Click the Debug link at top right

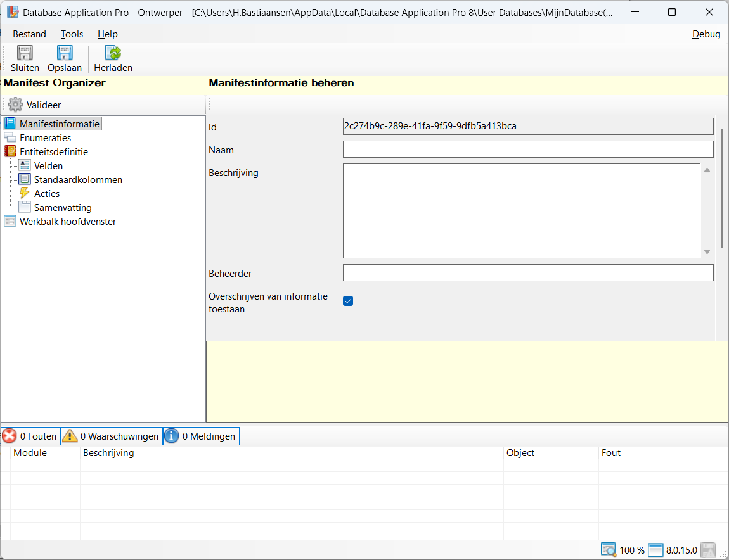[x=706, y=34]
